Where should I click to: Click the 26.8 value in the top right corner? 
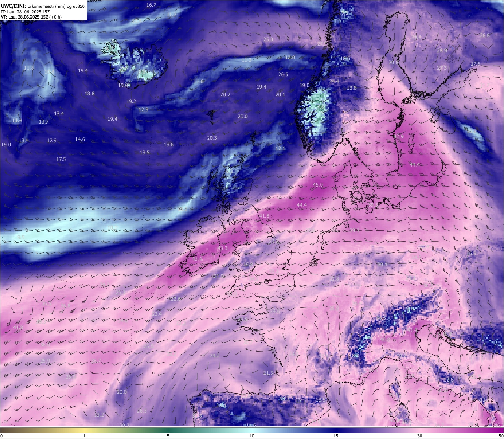click(x=485, y=35)
